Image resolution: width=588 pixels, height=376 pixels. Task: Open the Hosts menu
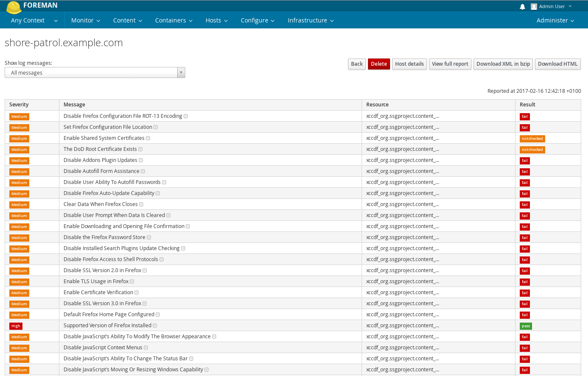point(216,20)
